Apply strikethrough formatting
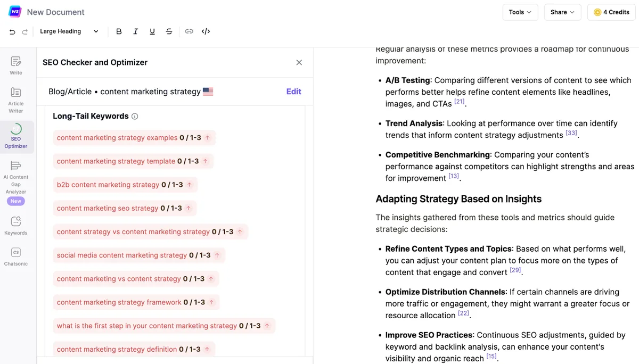The width and height of the screenshot is (639, 364). click(169, 31)
